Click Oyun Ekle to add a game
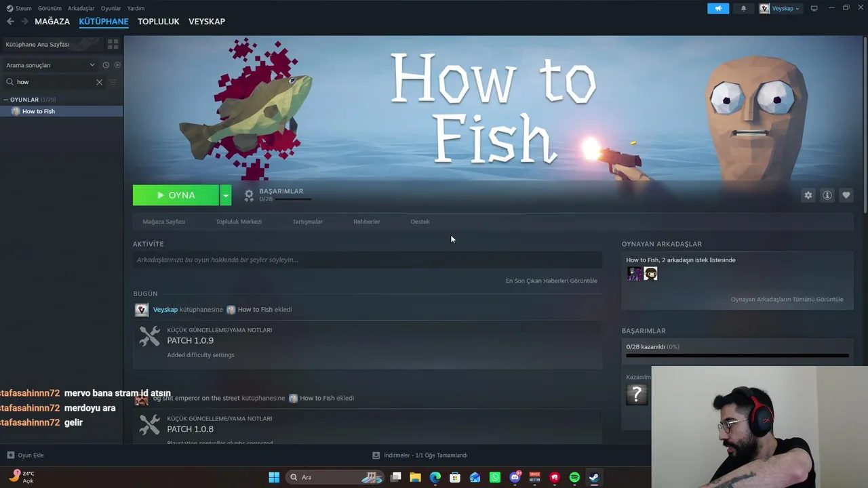 pyautogui.click(x=26, y=455)
